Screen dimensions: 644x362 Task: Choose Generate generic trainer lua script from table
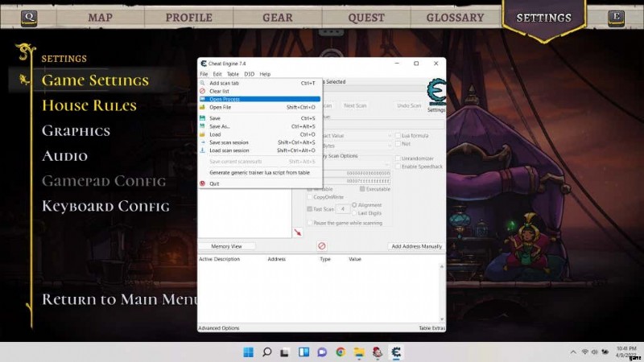click(259, 173)
